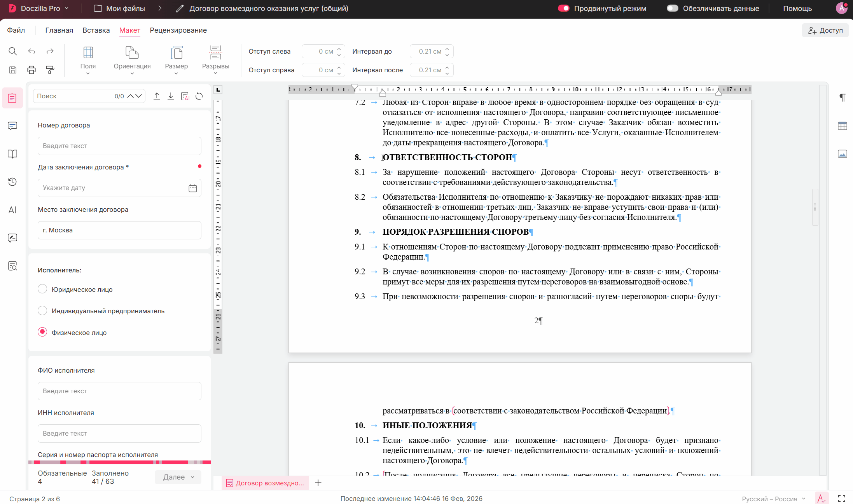Decrease Интервал после stepper value

click(x=447, y=73)
